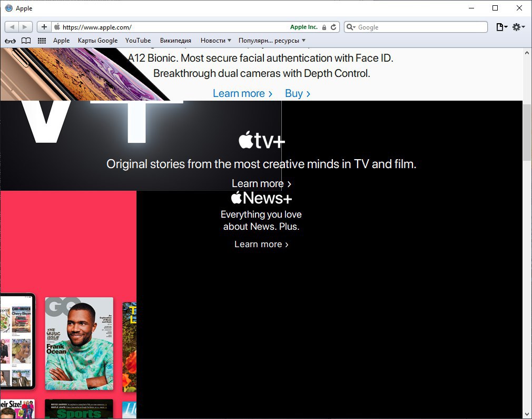This screenshot has height=419, width=532.
Task: Reload the page with the refresh icon
Action: click(x=333, y=27)
